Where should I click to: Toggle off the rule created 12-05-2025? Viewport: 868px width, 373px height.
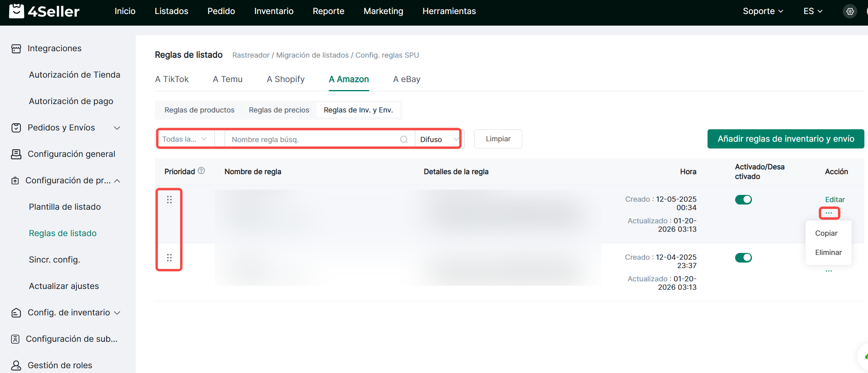click(744, 200)
